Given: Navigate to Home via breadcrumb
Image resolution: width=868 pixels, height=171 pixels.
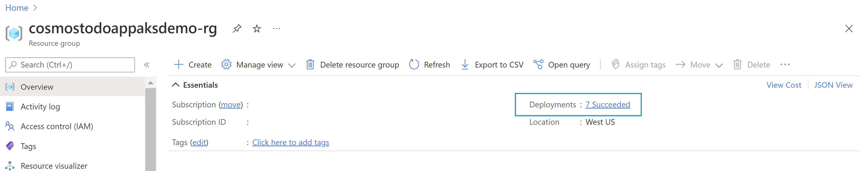Looking at the screenshot, I should point(16,7).
